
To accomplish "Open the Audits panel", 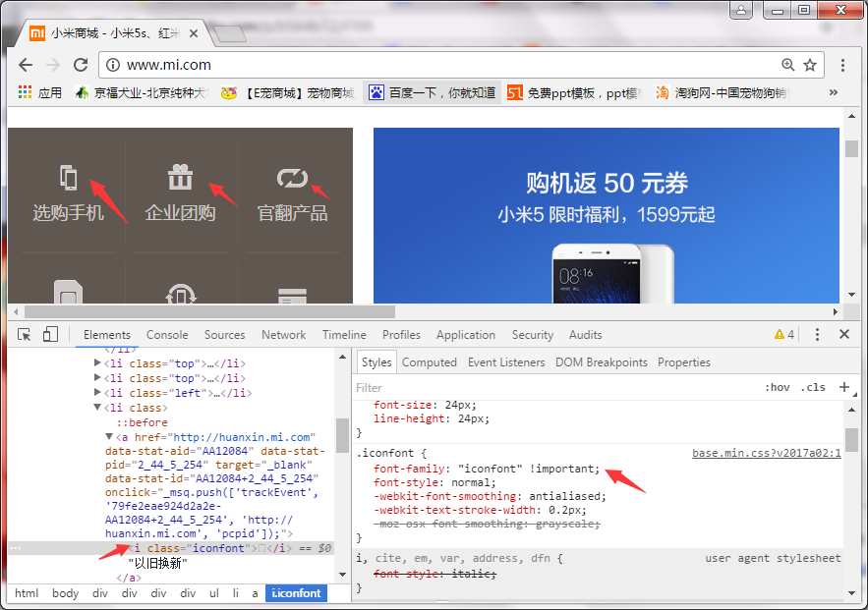I will click(x=585, y=335).
